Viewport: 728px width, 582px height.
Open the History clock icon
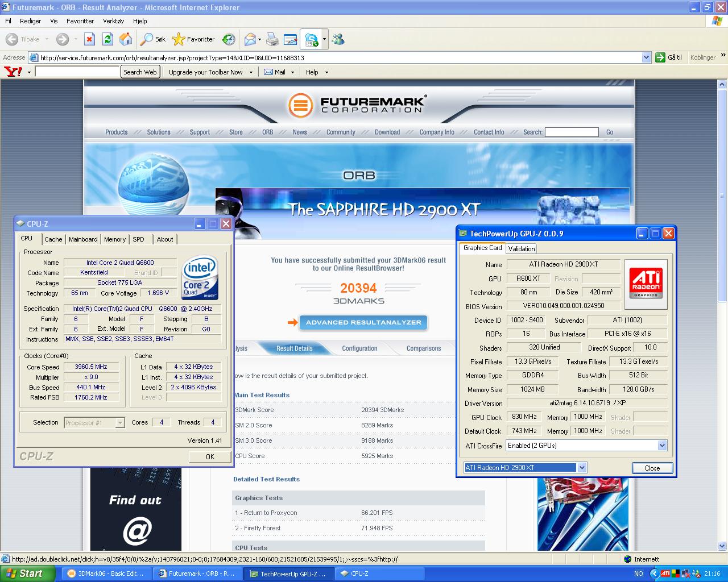[x=229, y=39]
